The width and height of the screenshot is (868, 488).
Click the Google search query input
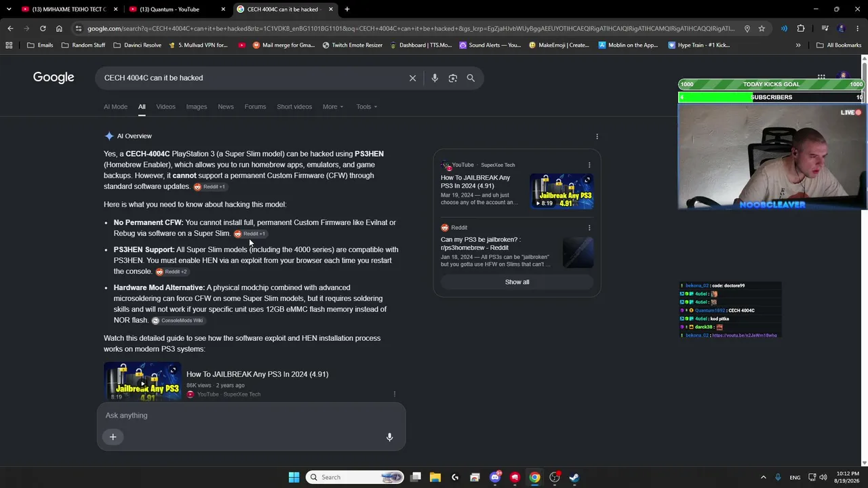(x=251, y=78)
